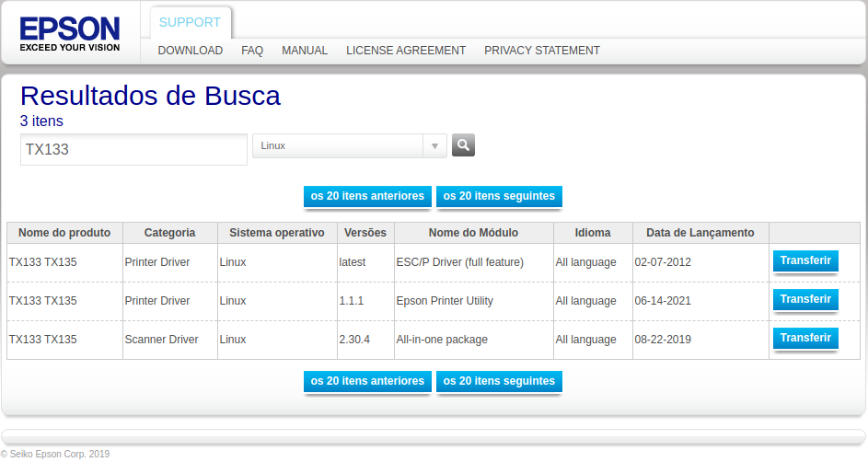868x462 pixels.
Task: Click the 'Versões' column header
Action: (365, 233)
